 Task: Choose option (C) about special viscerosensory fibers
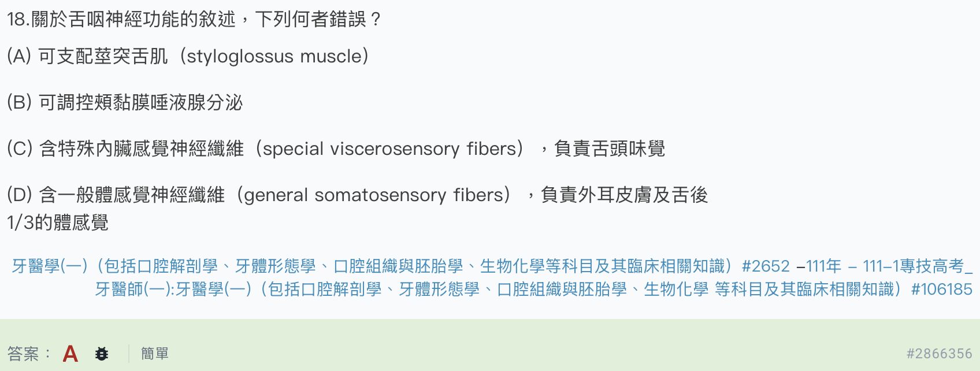click(336, 149)
